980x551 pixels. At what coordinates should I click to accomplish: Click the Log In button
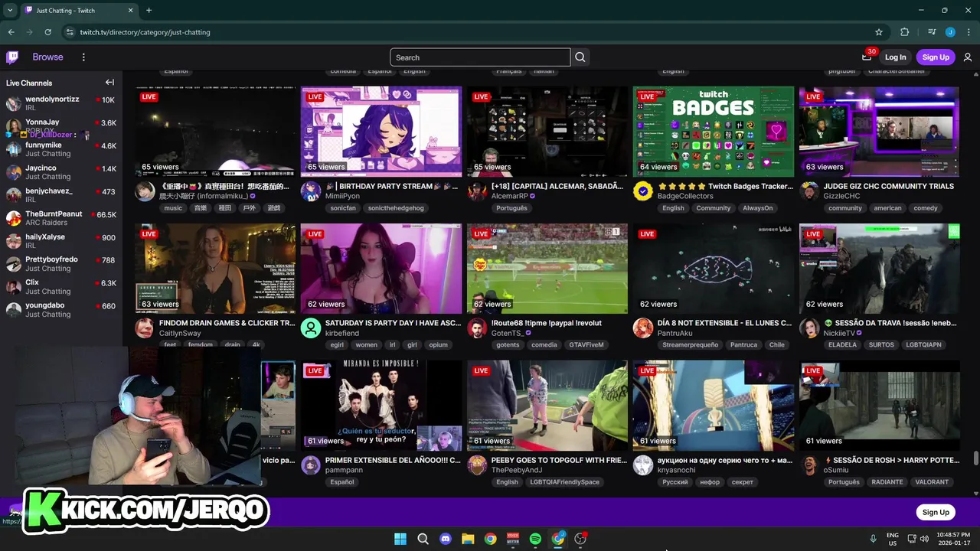[x=895, y=57]
